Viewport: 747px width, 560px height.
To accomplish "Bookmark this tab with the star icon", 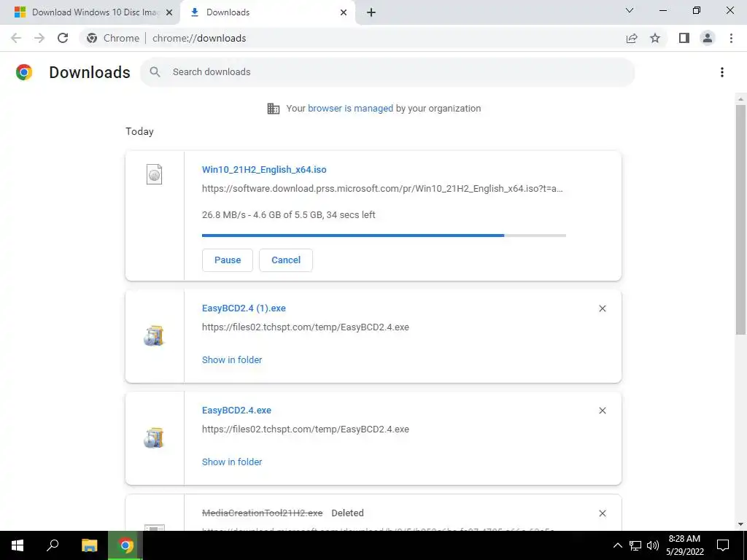I will coord(655,38).
